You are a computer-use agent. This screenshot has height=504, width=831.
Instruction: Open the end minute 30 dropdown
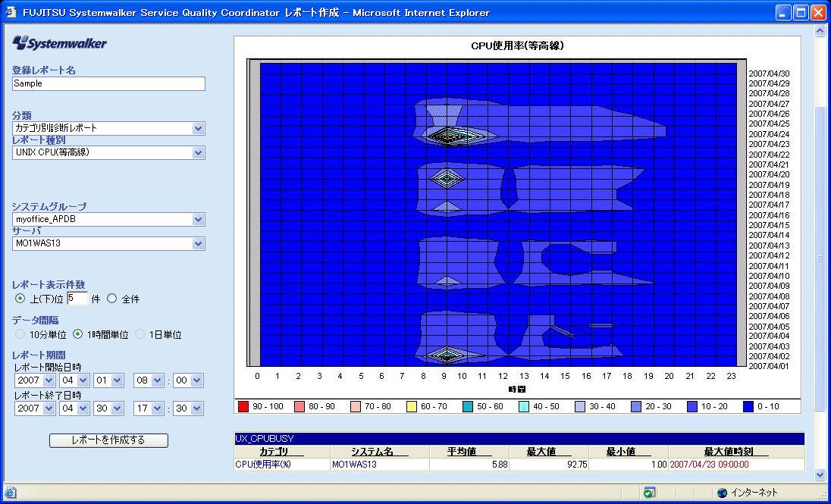(196, 409)
